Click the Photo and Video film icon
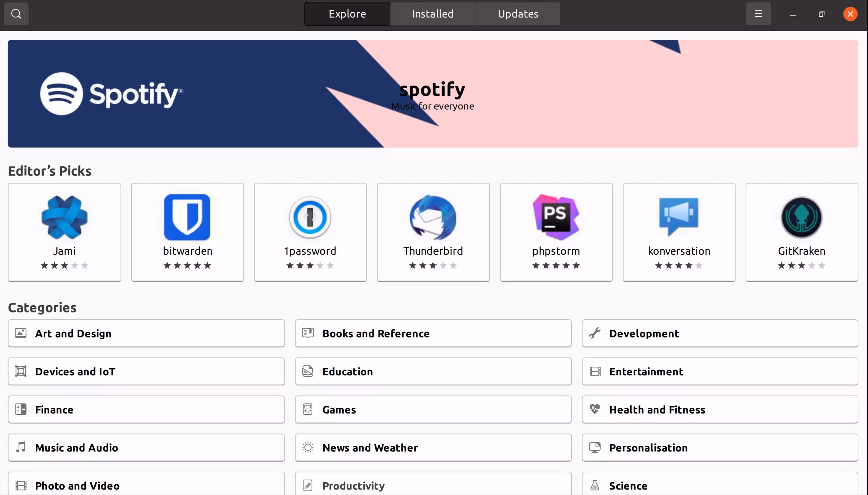868x495 pixels. click(x=21, y=486)
